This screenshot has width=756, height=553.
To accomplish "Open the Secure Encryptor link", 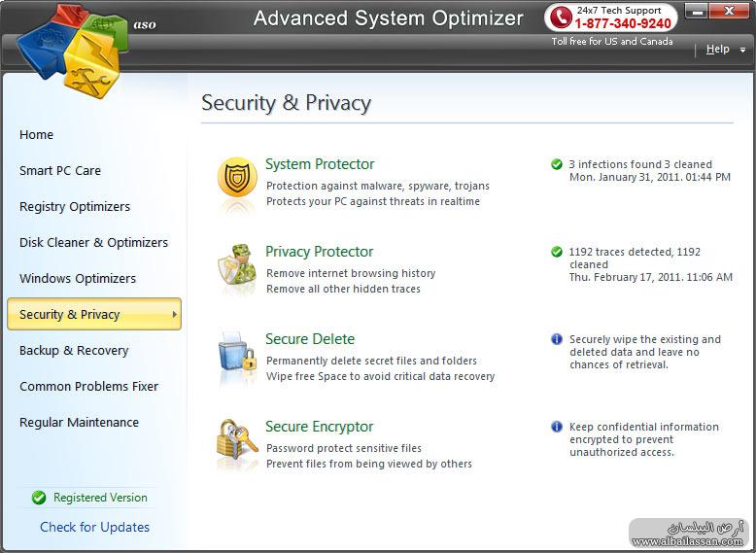I will click(x=319, y=427).
